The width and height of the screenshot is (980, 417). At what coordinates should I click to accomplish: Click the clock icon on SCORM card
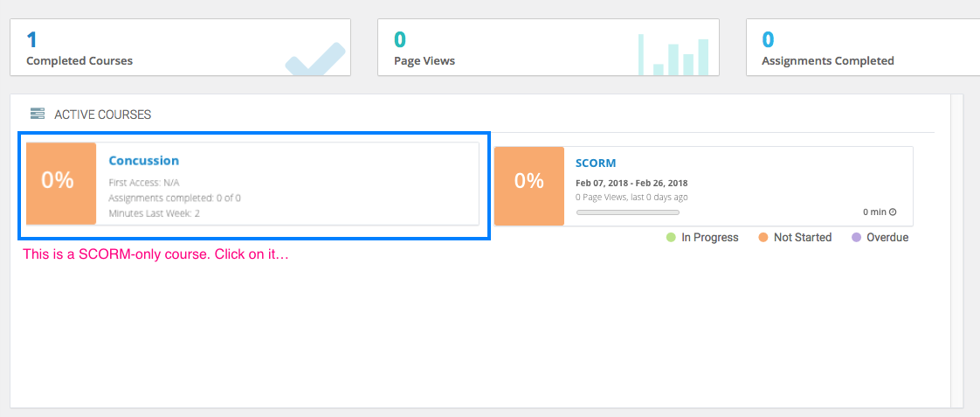pos(893,212)
